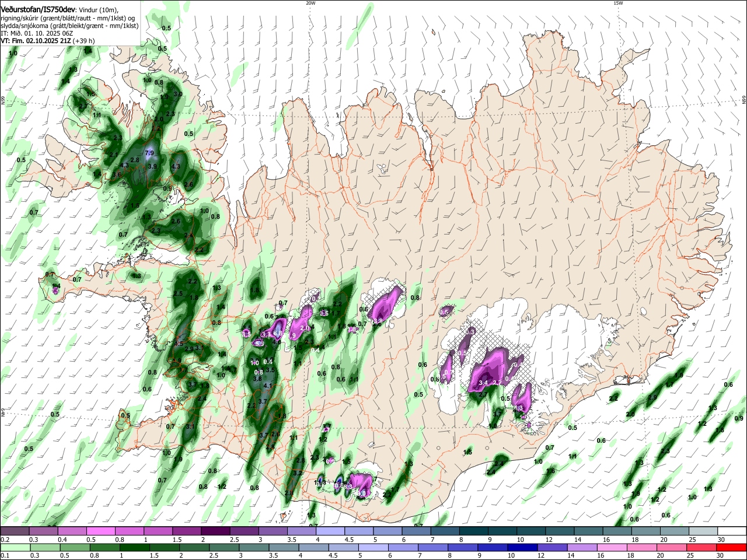The width and height of the screenshot is (747, 560).
Task: Click the '(+39 h)' forecast offset text
Action: (84, 41)
